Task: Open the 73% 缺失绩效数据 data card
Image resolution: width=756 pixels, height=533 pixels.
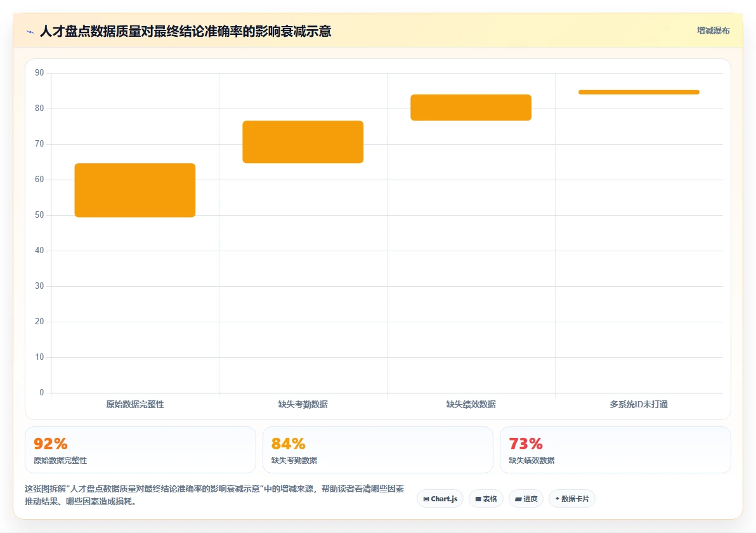Action: coord(615,449)
